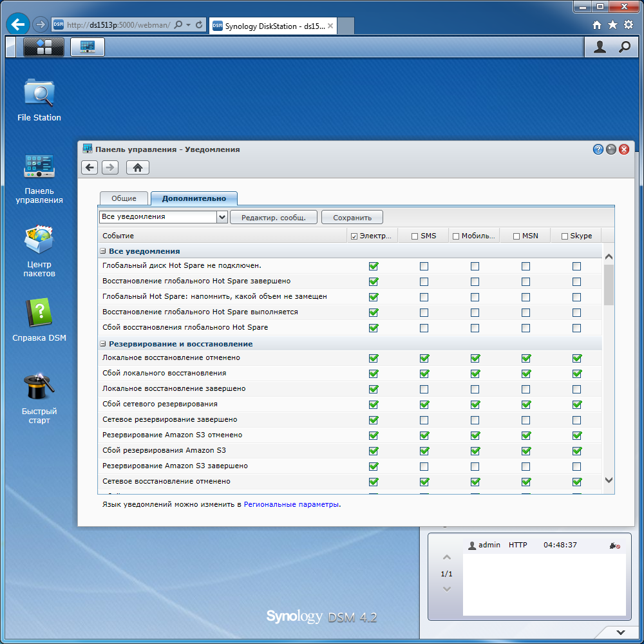Kick the admin connection icon

tap(614, 545)
